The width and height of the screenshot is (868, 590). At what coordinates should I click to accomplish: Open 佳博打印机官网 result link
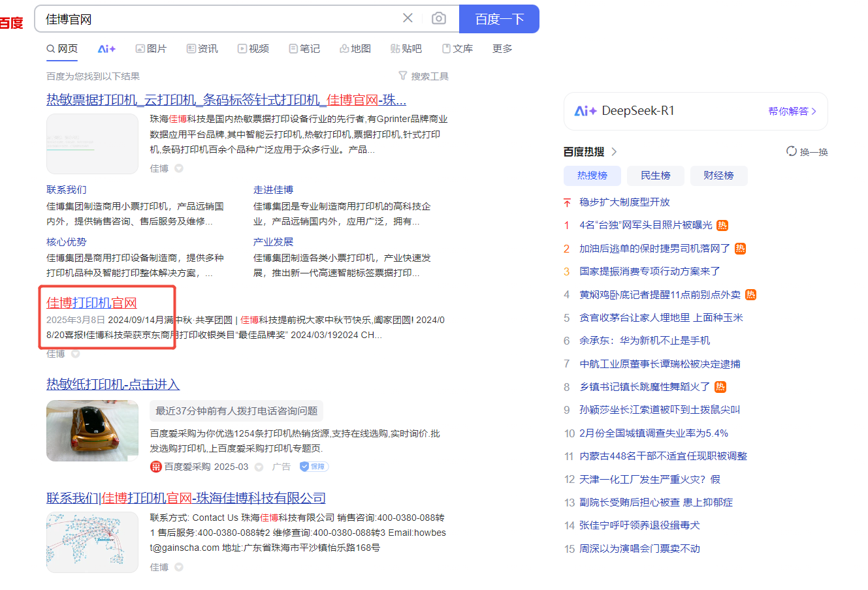tap(91, 302)
